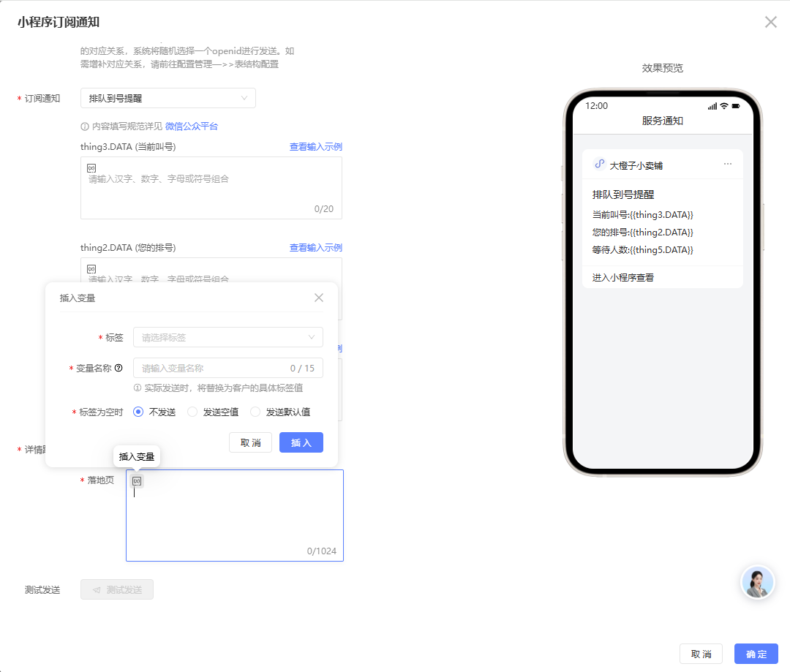790x672 pixels.
Task: Open the 订阅通知 dropdown 排队到号提醒
Action: (x=168, y=98)
